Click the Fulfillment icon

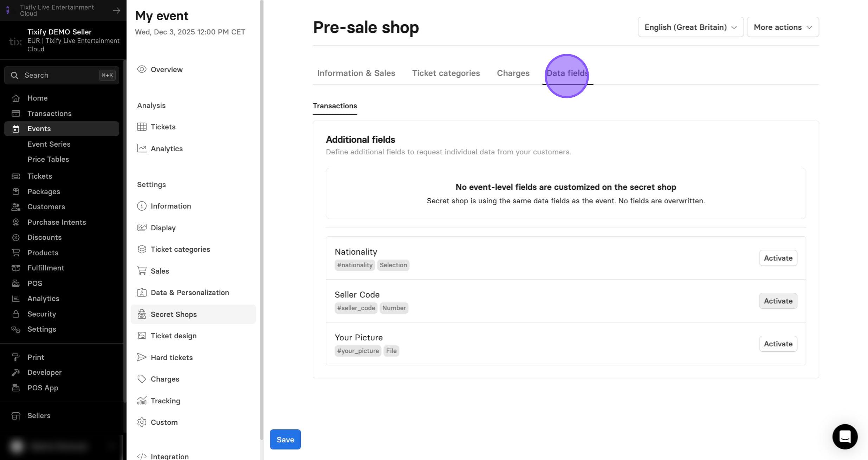pos(16,268)
